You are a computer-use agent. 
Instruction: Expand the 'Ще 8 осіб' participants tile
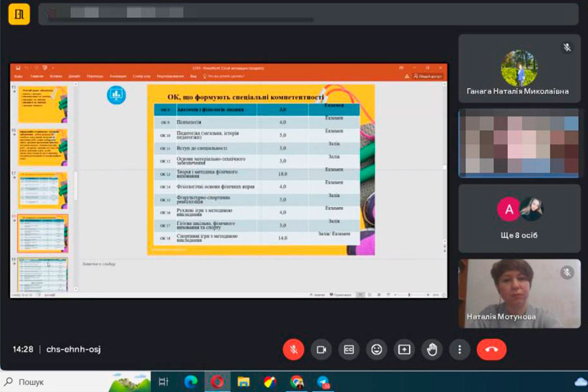(519, 218)
